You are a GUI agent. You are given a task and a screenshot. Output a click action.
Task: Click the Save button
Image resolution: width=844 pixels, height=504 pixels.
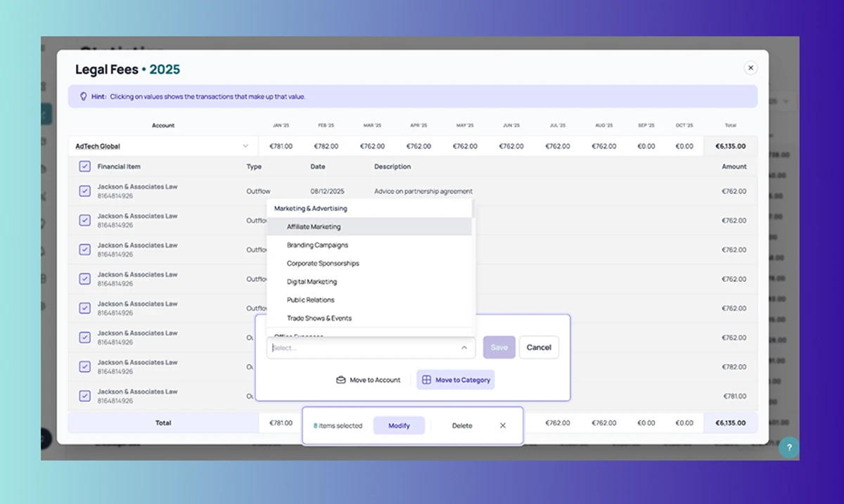point(499,347)
